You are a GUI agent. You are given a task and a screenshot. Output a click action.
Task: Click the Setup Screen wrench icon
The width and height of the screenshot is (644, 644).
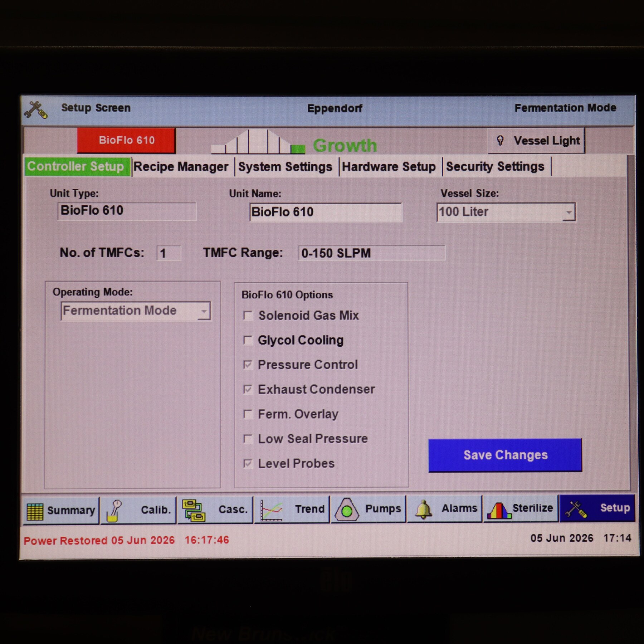click(36, 110)
